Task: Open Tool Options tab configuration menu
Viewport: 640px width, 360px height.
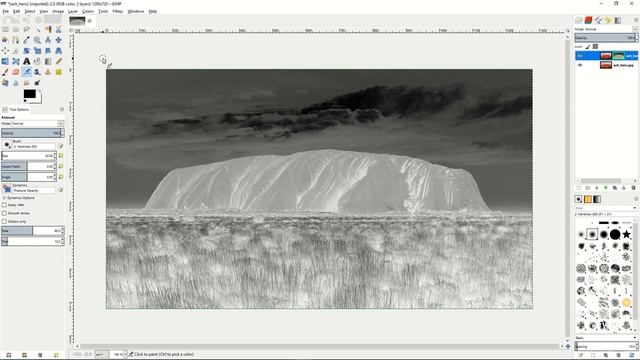Action: coord(62,109)
